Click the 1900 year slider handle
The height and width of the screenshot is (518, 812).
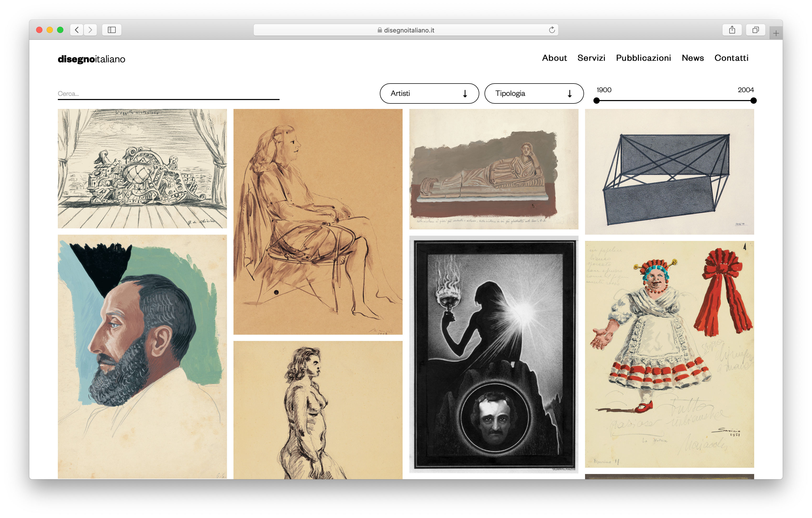[x=597, y=101]
